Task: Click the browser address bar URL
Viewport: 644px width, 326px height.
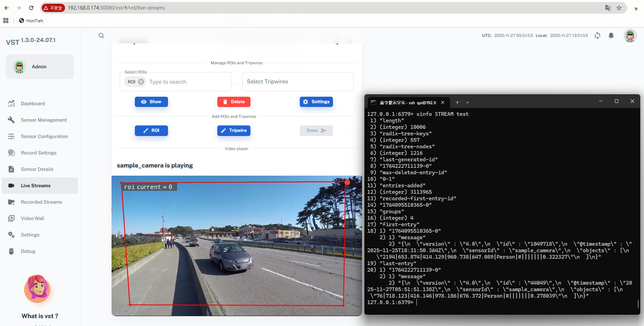Action: (x=116, y=8)
